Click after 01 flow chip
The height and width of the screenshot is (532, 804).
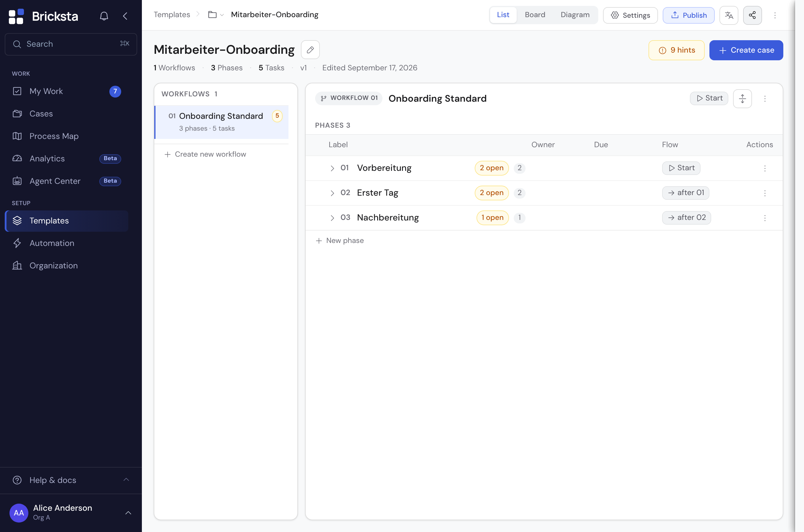[x=685, y=193]
